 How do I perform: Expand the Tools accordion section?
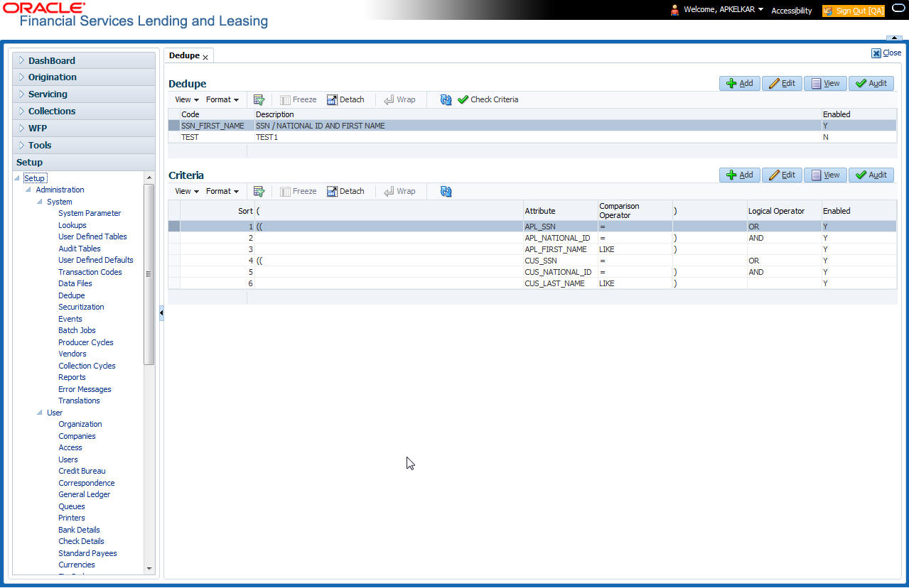[x=84, y=146]
